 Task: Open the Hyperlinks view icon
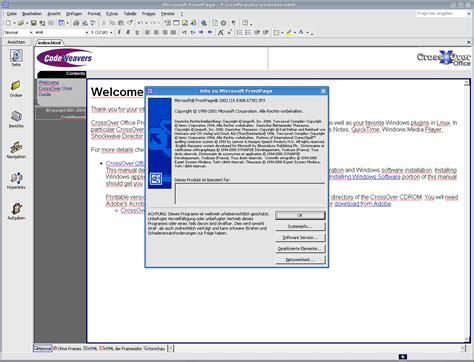point(16,180)
